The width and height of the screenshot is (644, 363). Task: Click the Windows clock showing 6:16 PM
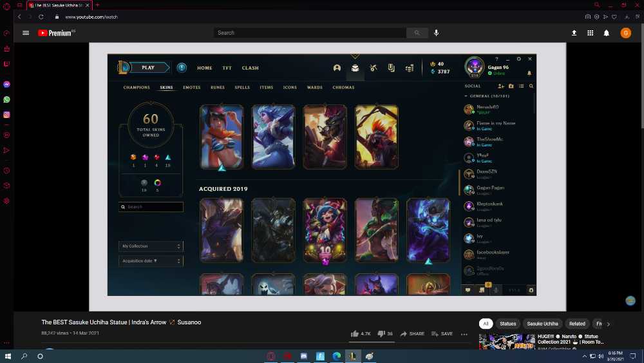pos(615,356)
